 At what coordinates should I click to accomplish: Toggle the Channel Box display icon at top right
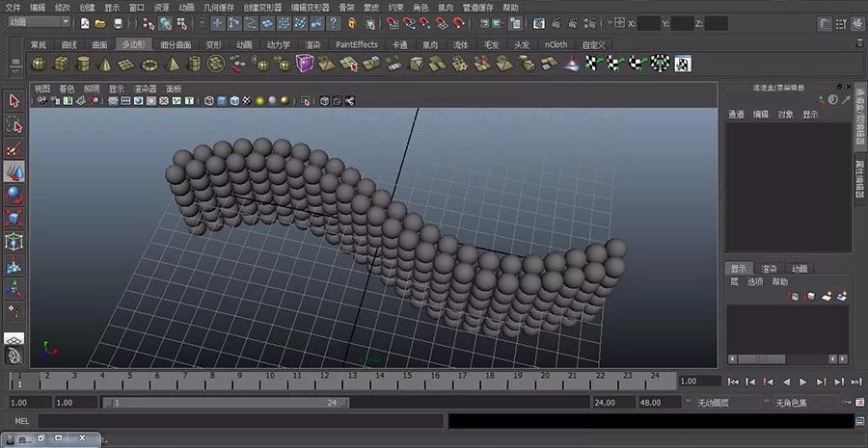(857, 23)
